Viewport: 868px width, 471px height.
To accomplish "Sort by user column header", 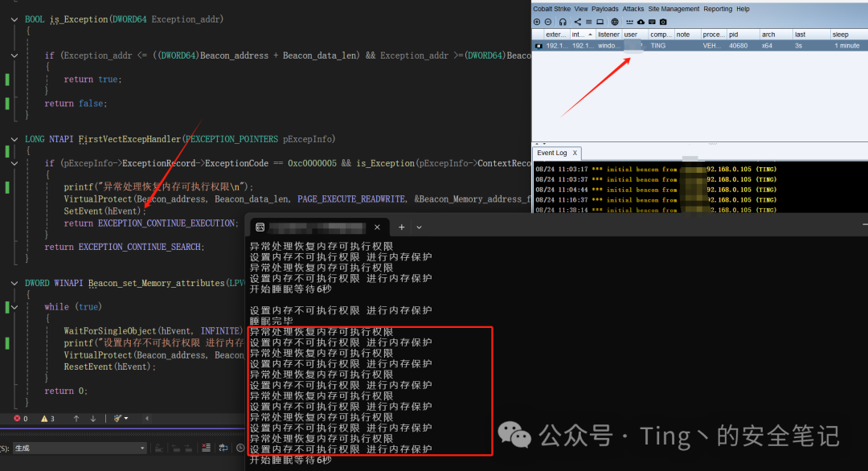I will (x=634, y=35).
